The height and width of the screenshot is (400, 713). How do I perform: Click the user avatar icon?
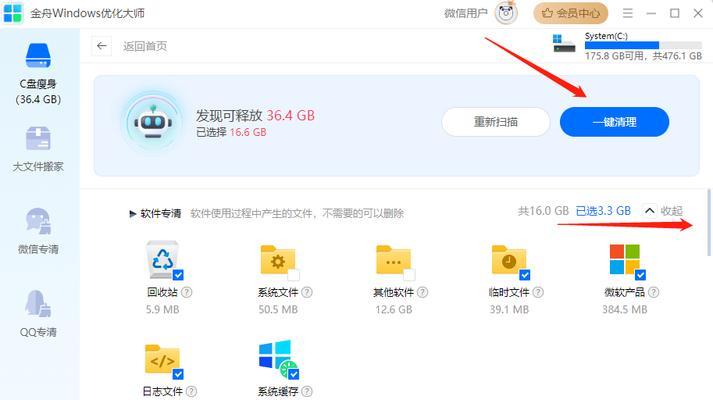pos(506,13)
